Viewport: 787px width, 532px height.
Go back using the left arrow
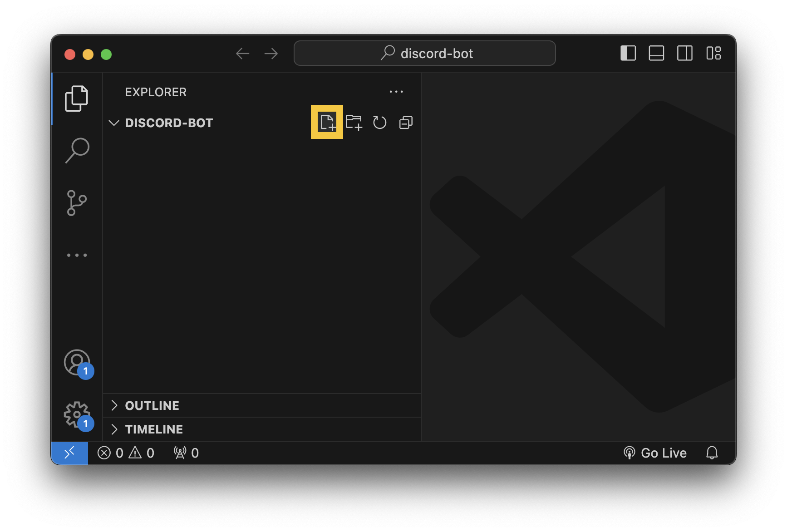point(243,54)
